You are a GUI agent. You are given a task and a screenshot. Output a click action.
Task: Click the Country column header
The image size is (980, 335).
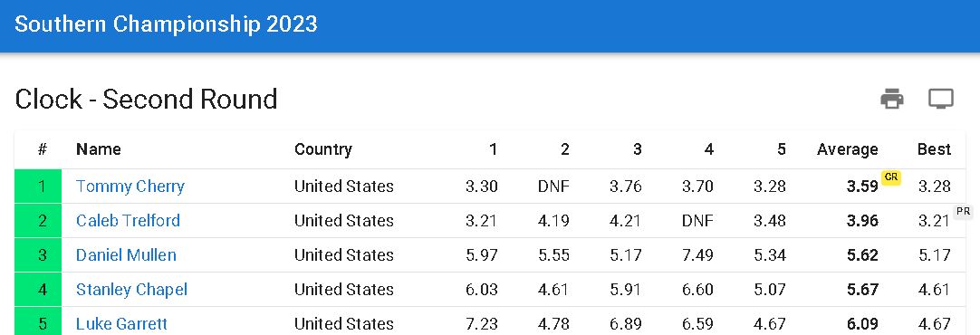point(323,149)
